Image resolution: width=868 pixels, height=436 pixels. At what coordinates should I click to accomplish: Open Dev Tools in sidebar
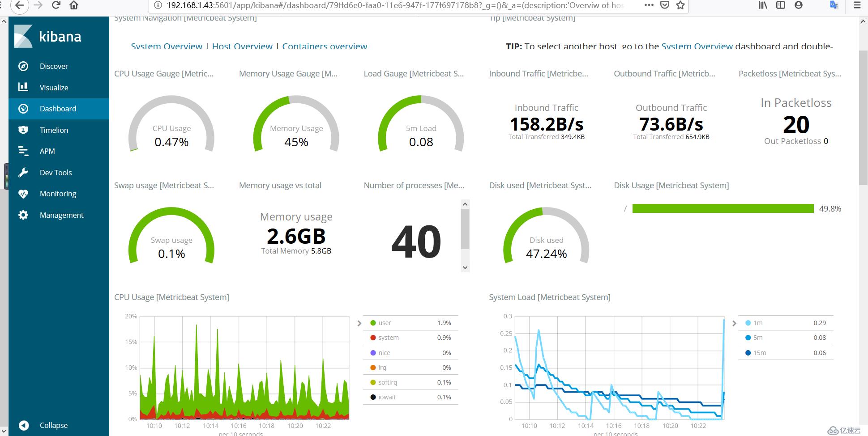tap(56, 173)
